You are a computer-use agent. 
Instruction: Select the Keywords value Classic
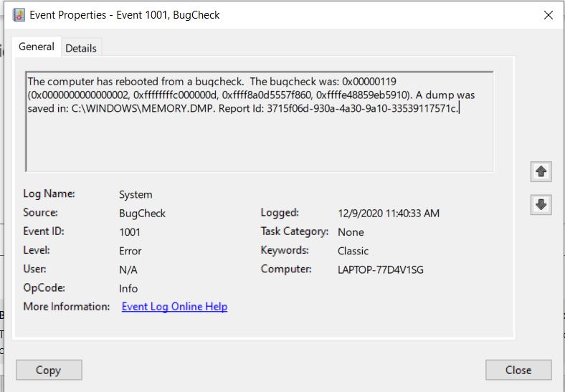tap(353, 251)
